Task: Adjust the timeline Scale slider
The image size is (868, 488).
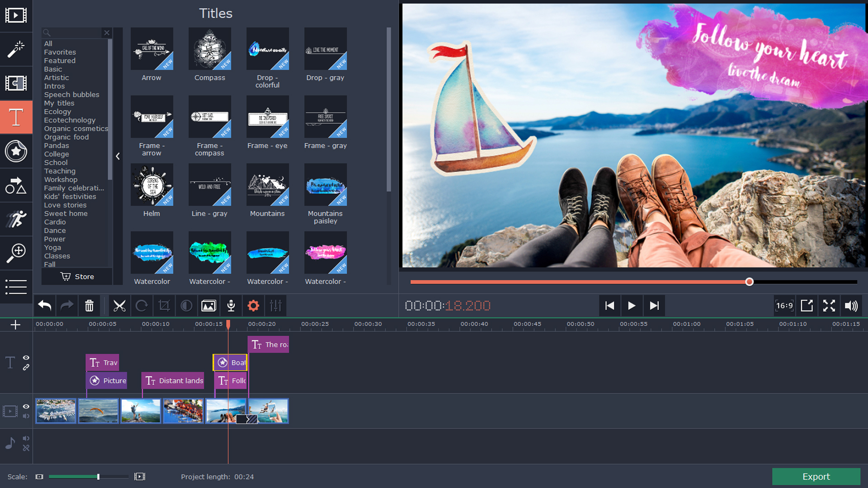Action: pos(98,476)
